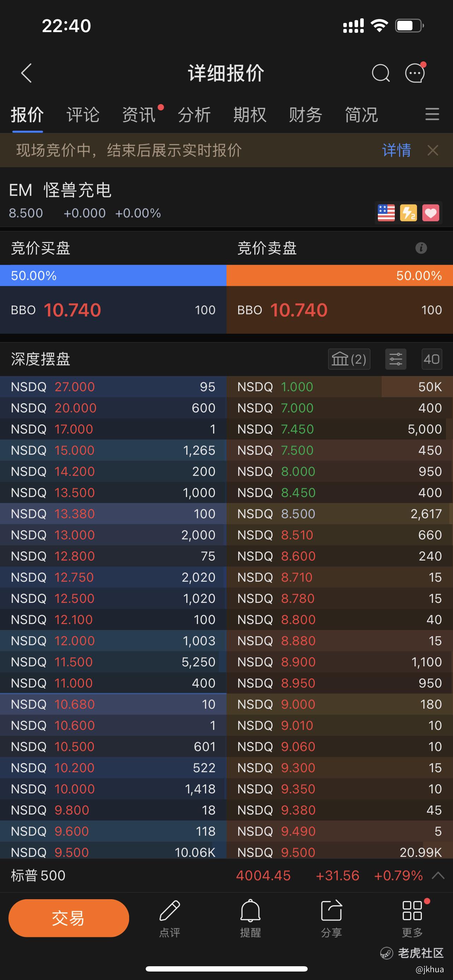Select bid row at price 12.750
This screenshot has width=453, height=980.
click(113, 577)
